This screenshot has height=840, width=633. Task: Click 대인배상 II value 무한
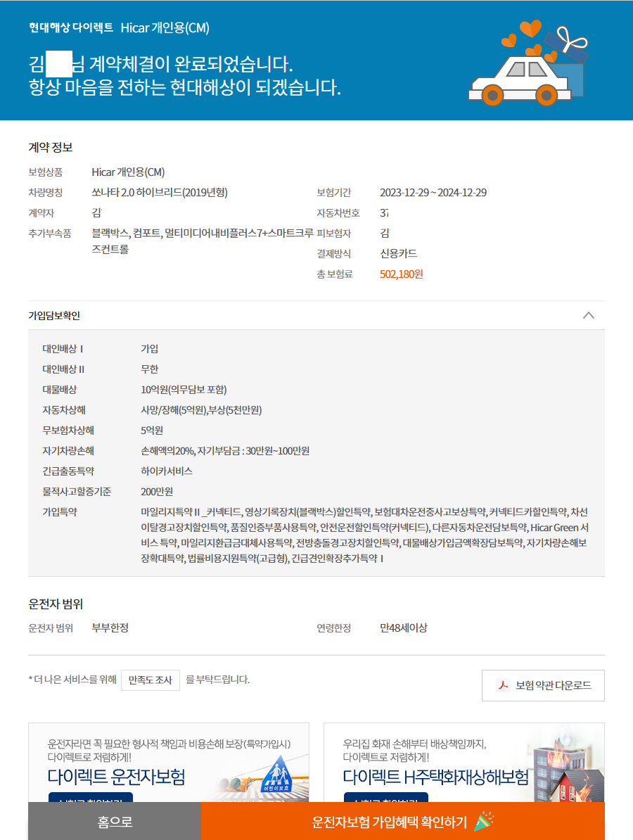tap(149, 369)
